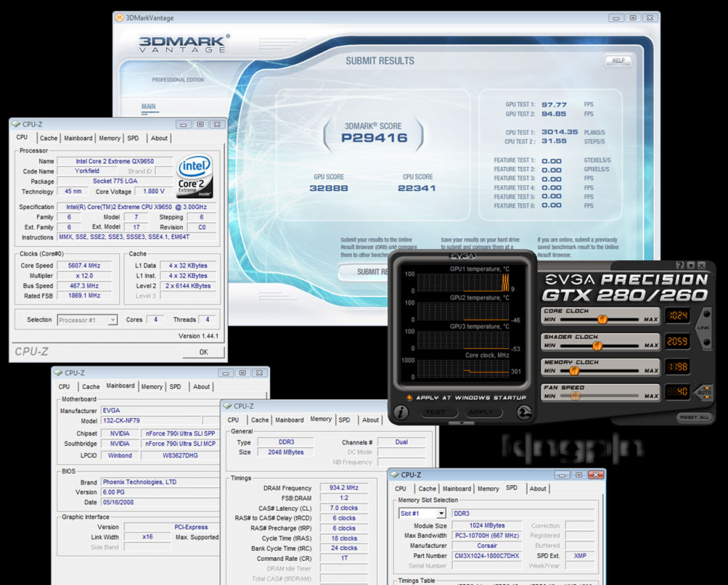Open EVGA Precision information icon
This screenshot has height=585, width=728.
click(401, 412)
